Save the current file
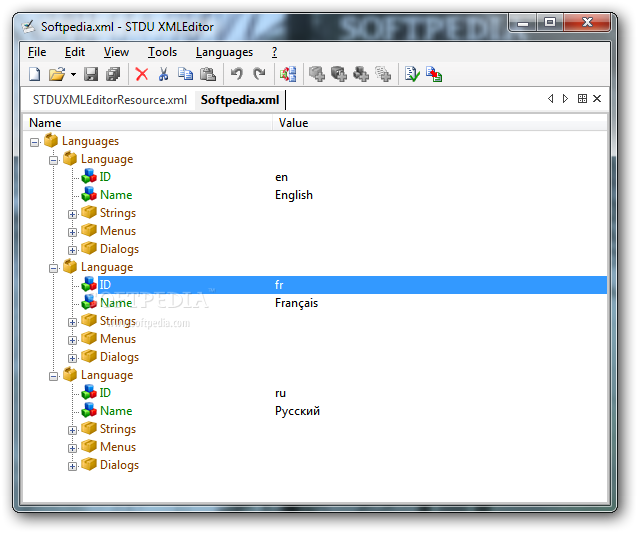This screenshot has height=533, width=638. (x=91, y=74)
